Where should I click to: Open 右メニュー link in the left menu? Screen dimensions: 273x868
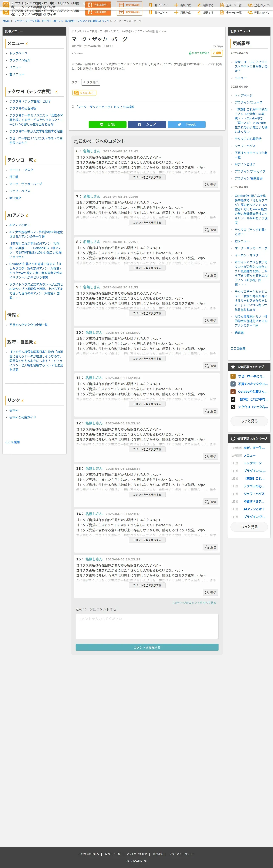pos(17,74)
